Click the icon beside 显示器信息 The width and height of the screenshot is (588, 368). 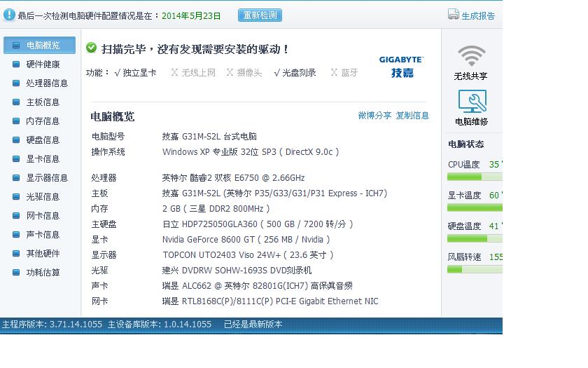(x=16, y=177)
